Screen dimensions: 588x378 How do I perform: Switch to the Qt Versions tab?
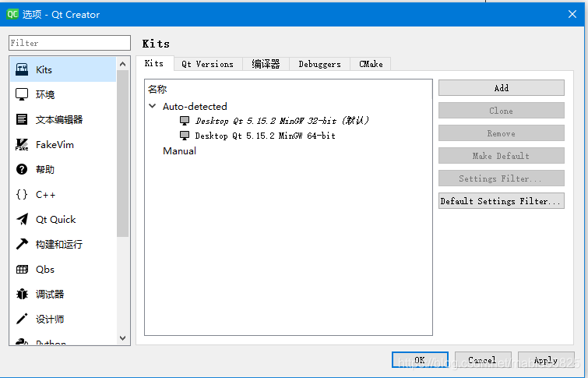[207, 64]
